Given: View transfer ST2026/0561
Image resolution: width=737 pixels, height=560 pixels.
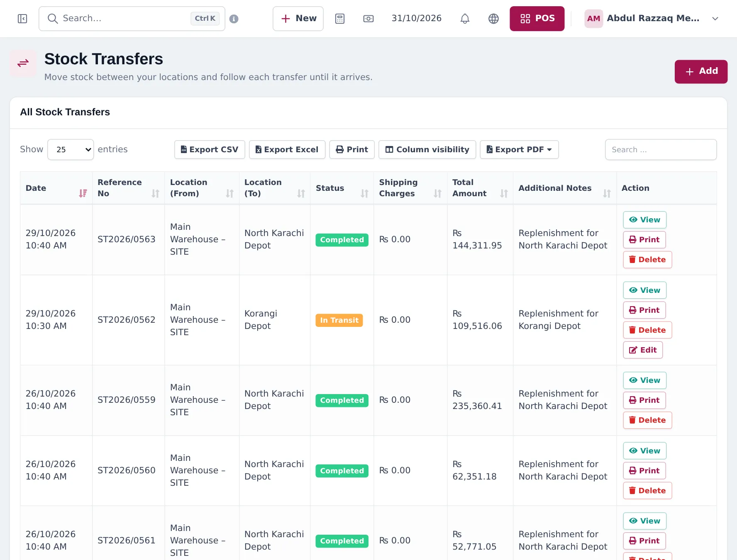Looking at the screenshot, I should click(644, 521).
